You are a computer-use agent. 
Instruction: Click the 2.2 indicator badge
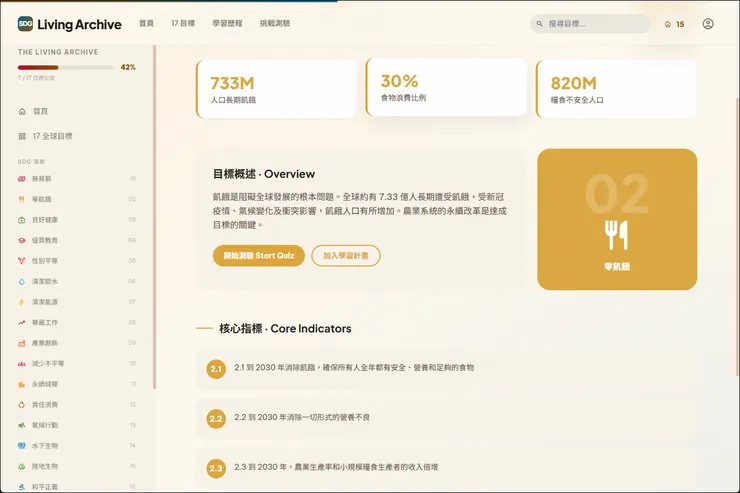tap(216, 418)
